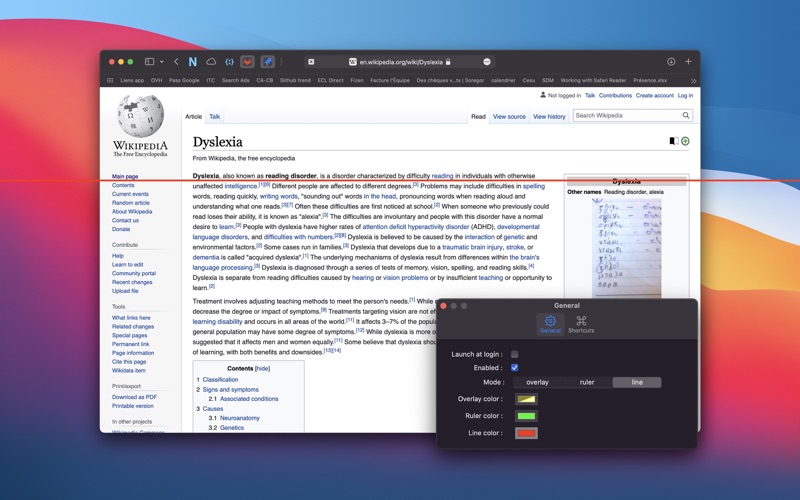Select the View source tab

(x=509, y=116)
